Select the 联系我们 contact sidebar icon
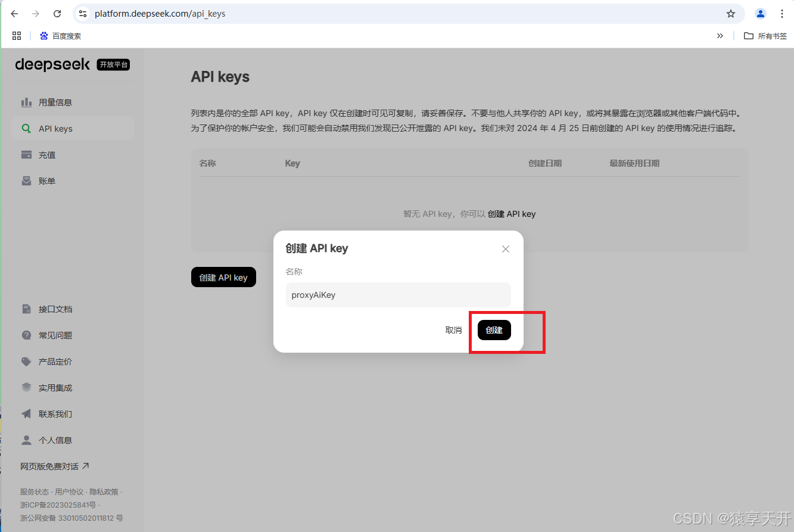The height and width of the screenshot is (532, 794). coord(26,413)
